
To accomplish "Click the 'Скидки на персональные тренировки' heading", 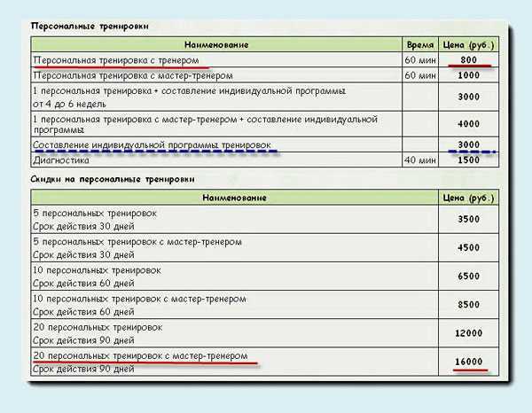I will 113,179.
